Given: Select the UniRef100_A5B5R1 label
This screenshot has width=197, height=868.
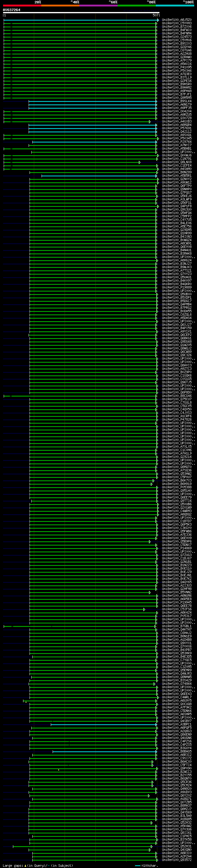Looking at the screenshot, I should [177, 176].
